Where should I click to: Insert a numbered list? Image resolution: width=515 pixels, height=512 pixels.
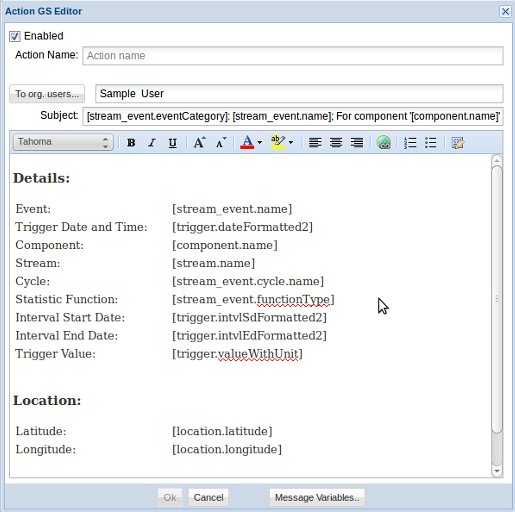410,143
